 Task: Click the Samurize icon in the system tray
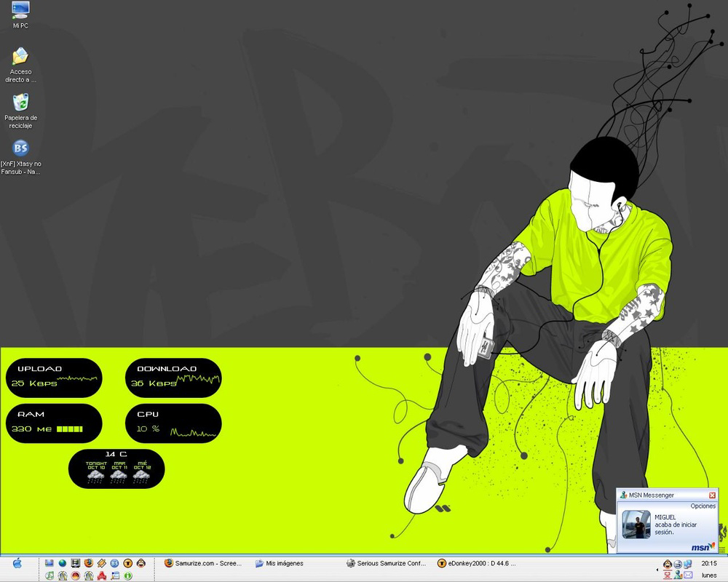(678, 562)
